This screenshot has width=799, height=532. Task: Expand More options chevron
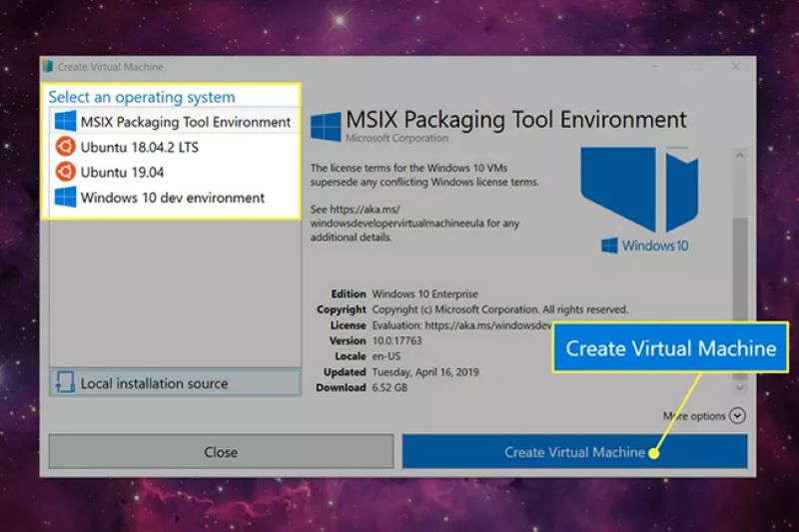(737, 416)
